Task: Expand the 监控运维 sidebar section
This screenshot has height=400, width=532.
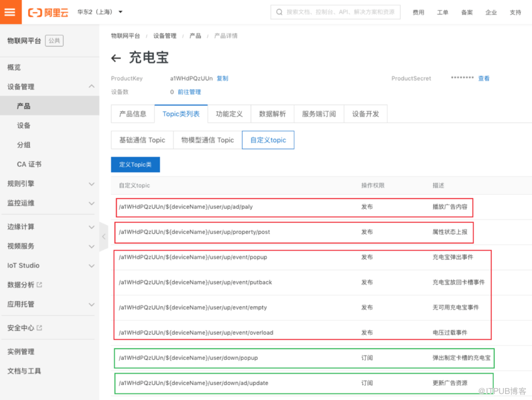Action: click(x=92, y=203)
